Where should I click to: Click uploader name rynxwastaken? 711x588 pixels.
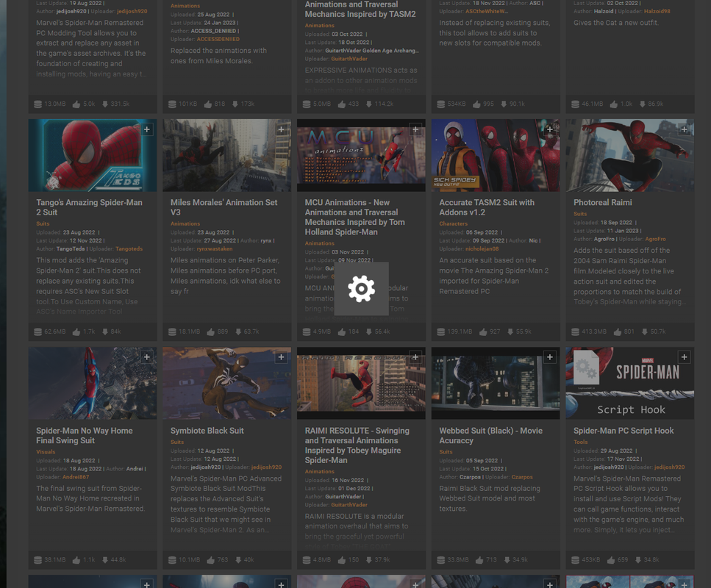pyautogui.click(x=215, y=249)
